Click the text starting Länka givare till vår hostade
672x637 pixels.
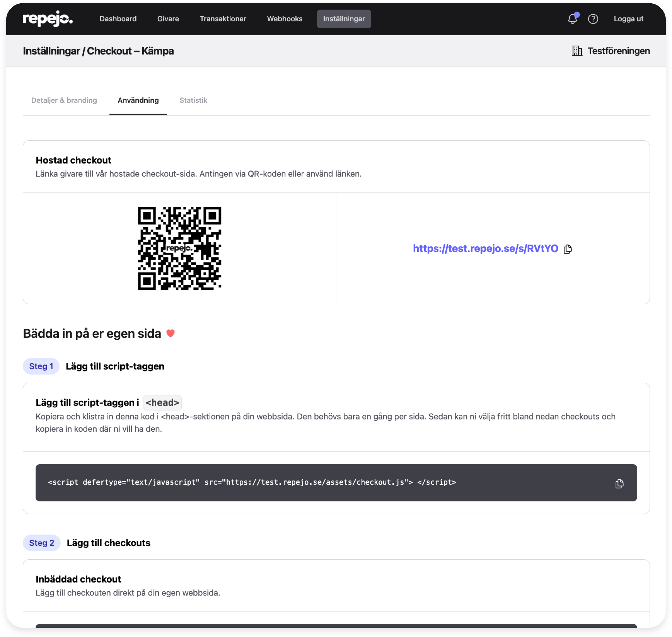(x=199, y=174)
